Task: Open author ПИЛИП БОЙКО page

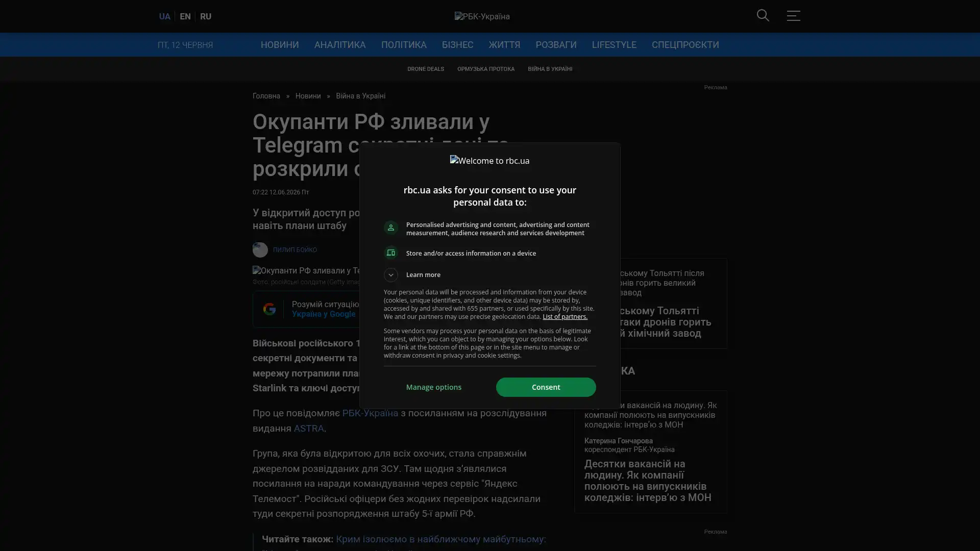Action: [295, 250]
